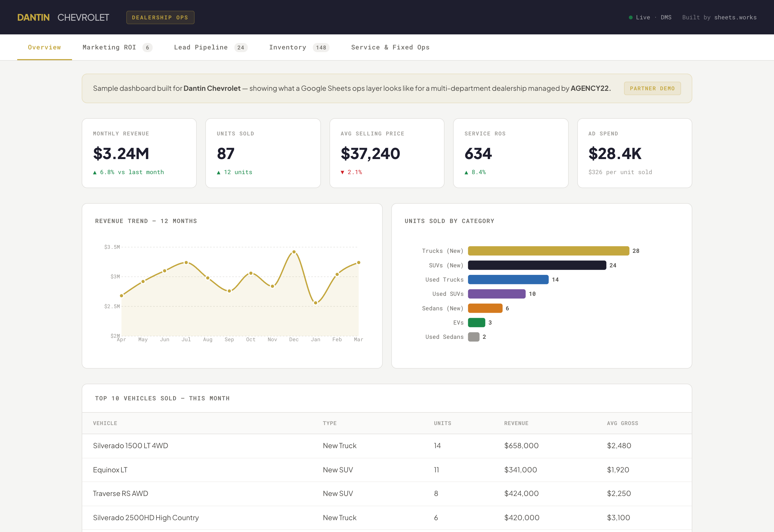Click the DMS label in header
This screenshot has height=532, width=774.
tap(666, 17)
